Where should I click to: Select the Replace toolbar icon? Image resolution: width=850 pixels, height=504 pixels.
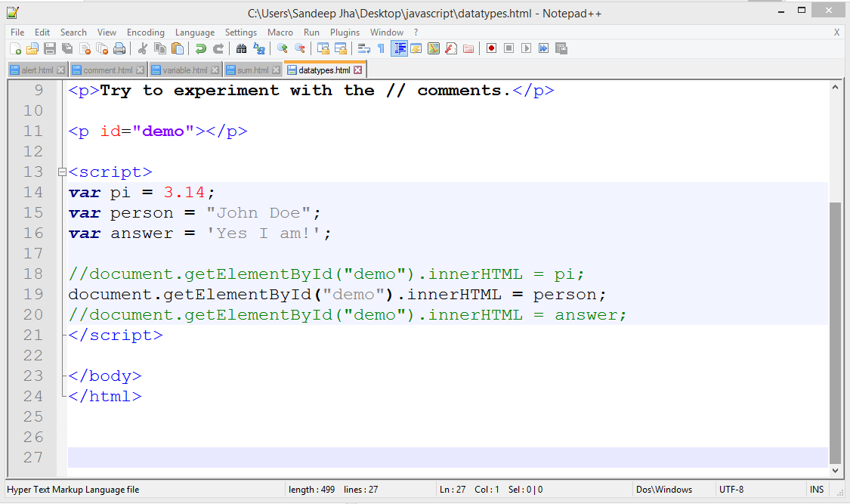[259, 48]
